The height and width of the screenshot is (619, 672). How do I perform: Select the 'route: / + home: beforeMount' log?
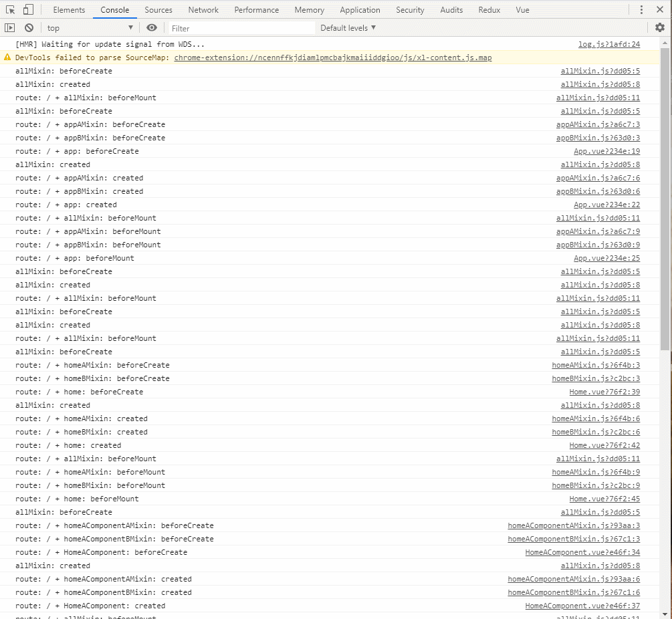(77, 499)
